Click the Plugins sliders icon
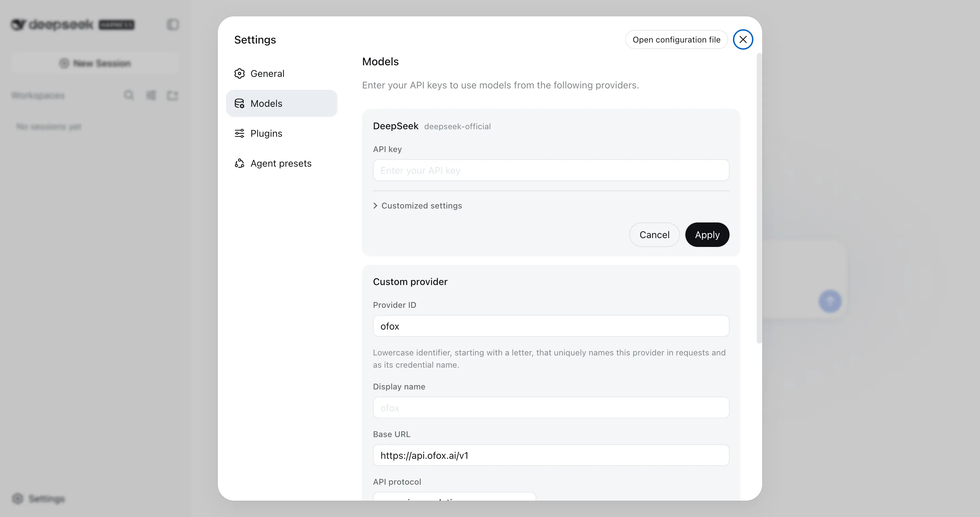 (x=239, y=133)
